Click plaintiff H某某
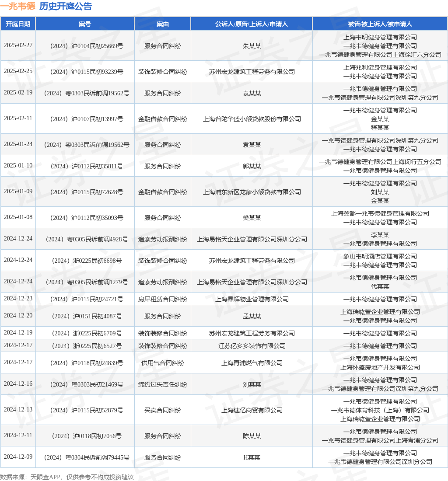 [x=252, y=458]
